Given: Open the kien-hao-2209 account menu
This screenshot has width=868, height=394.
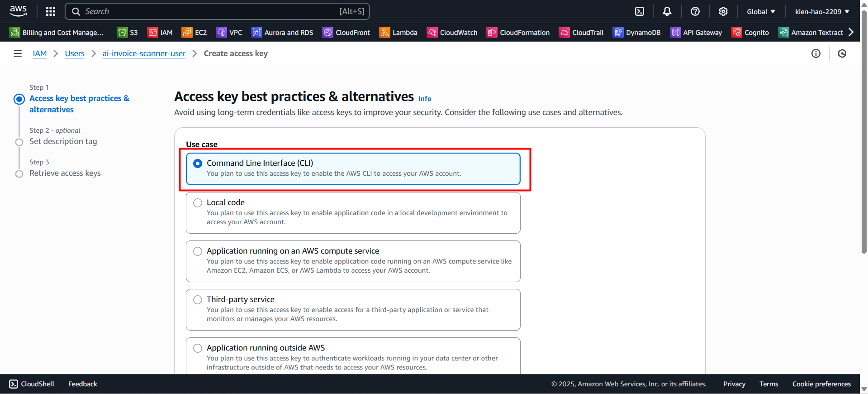Looking at the screenshot, I should coord(822,11).
